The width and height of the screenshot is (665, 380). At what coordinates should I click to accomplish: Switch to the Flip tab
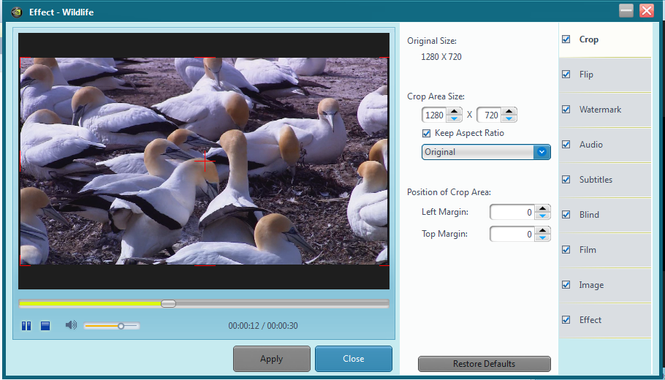tap(605, 75)
